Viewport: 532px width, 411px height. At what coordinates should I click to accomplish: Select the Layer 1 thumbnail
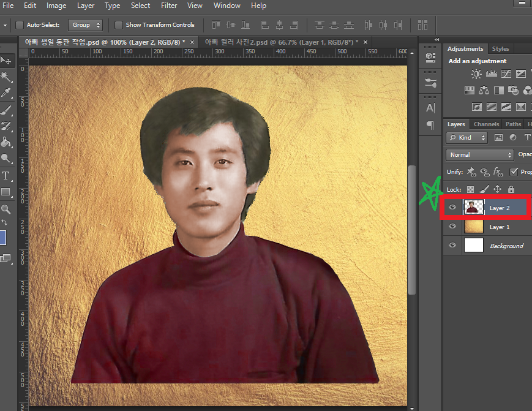(x=473, y=227)
